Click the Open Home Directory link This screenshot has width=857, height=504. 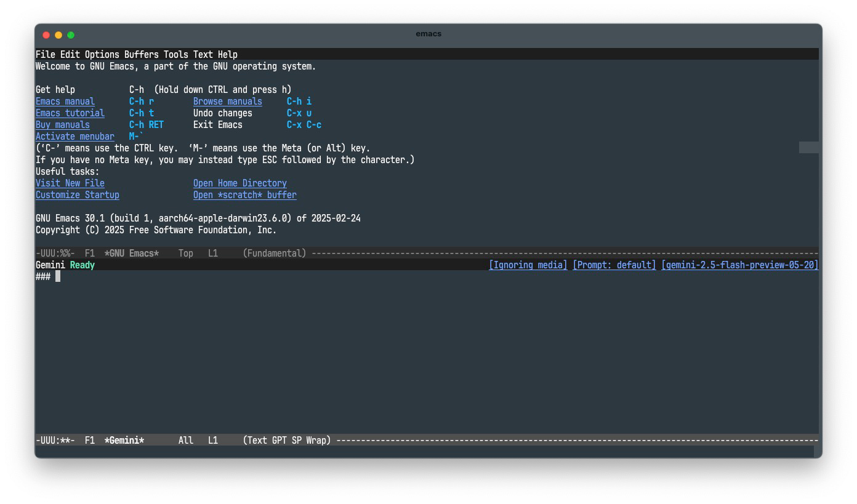coord(240,183)
